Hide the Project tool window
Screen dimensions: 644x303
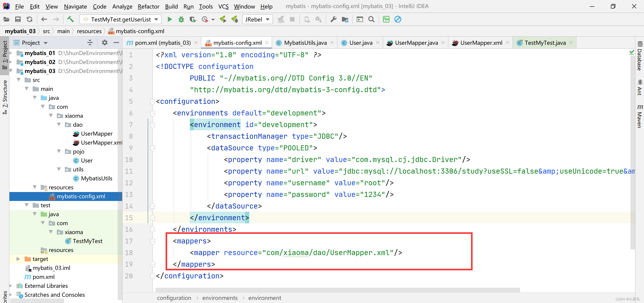[x=116, y=43]
